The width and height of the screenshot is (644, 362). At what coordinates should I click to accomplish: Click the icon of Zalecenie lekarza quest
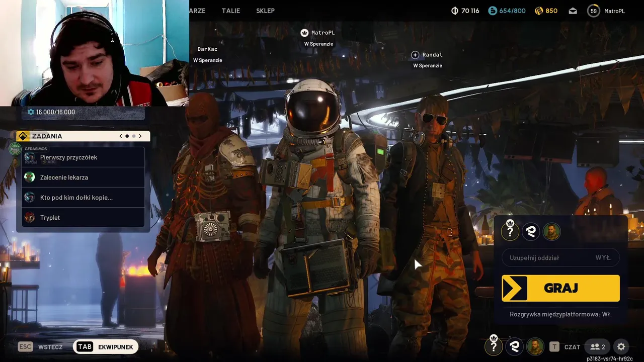[30, 177]
